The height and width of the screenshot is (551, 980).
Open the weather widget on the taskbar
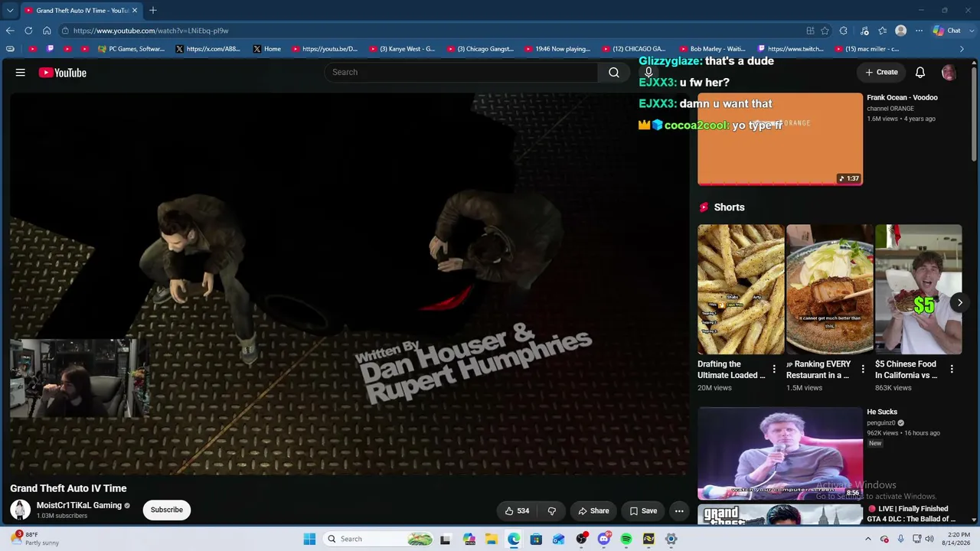pyautogui.click(x=36, y=539)
